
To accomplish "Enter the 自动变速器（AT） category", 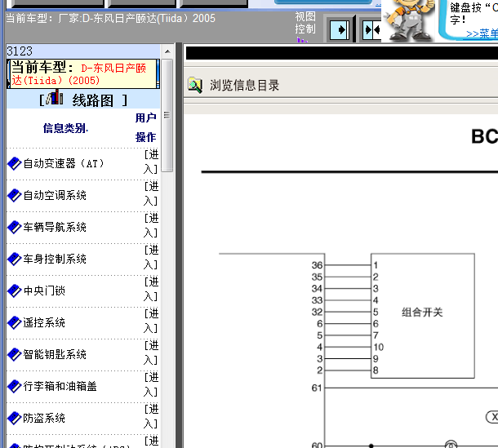I will pos(151,162).
